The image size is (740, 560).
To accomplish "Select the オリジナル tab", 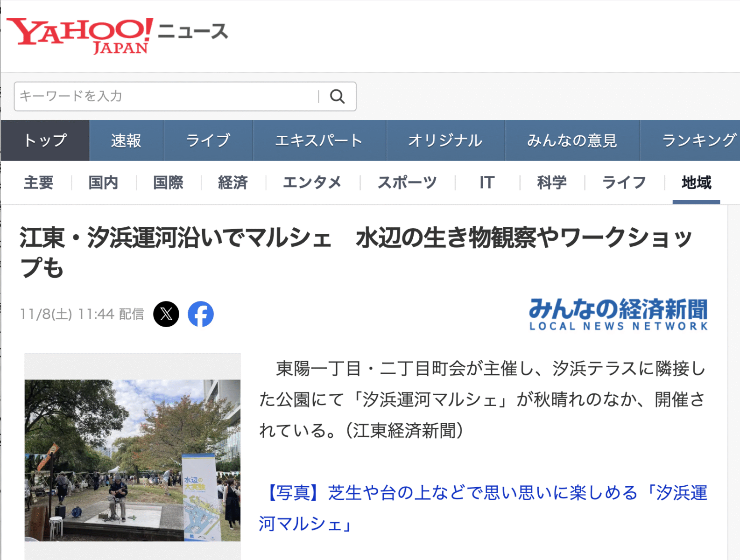I will [445, 140].
